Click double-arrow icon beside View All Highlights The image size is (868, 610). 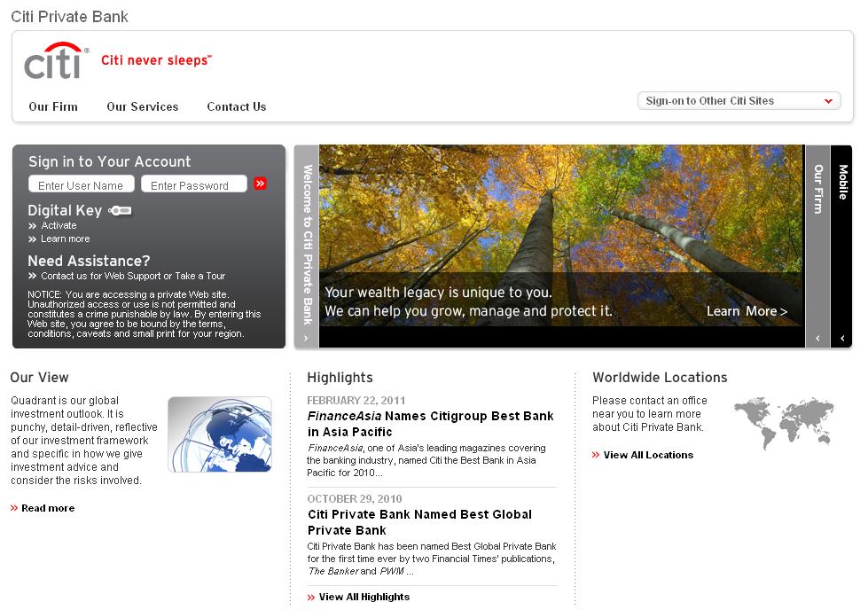(311, 597)
